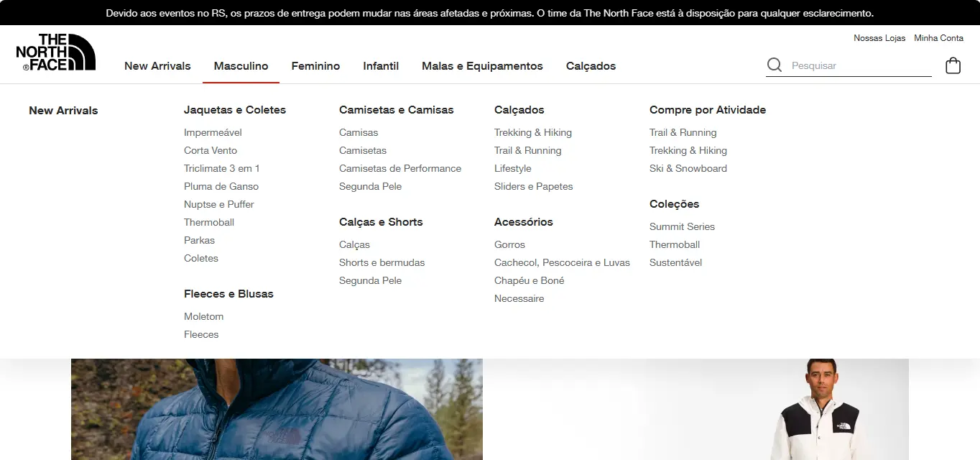Viewport: 980px width, 460px height.
Task: Open Jaquetas e Coletes category
Action: pos(235,110)
